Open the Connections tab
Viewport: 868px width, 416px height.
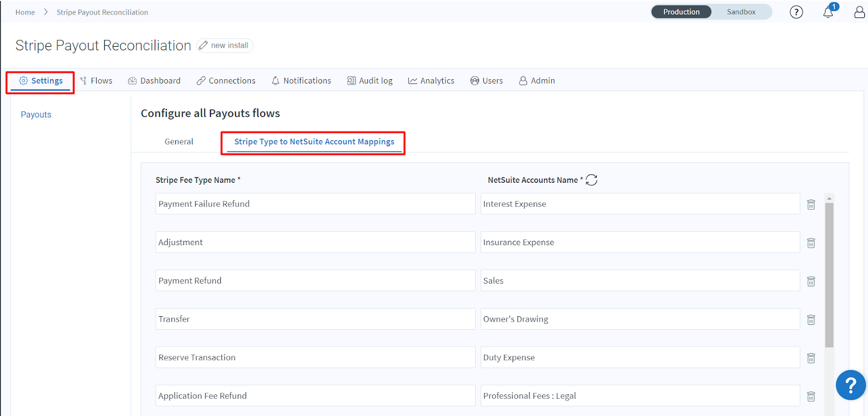tap(226, 81)
